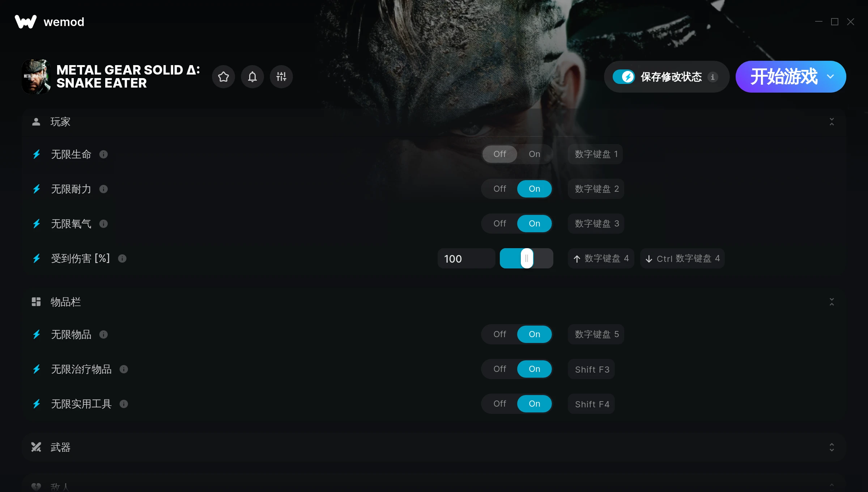This screenshot has width=868, height=492.
Task: Turn Off 无限耐力
Action: 500,189
